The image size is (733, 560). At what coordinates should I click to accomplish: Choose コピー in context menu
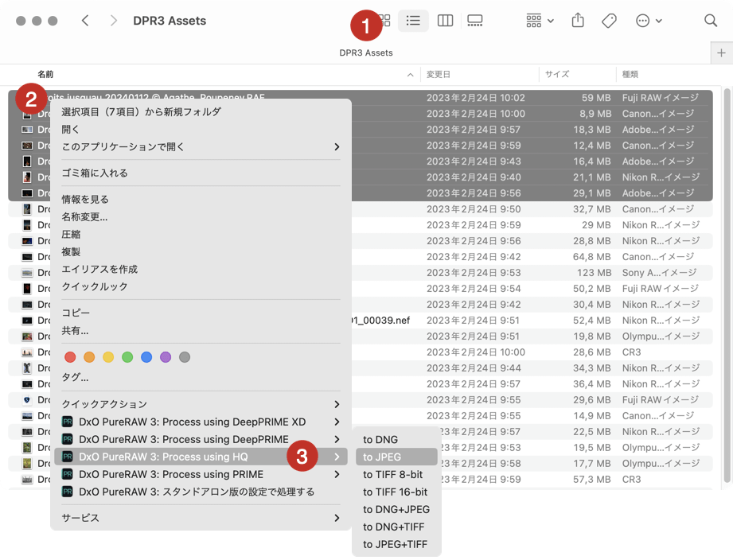click(76, 313)
